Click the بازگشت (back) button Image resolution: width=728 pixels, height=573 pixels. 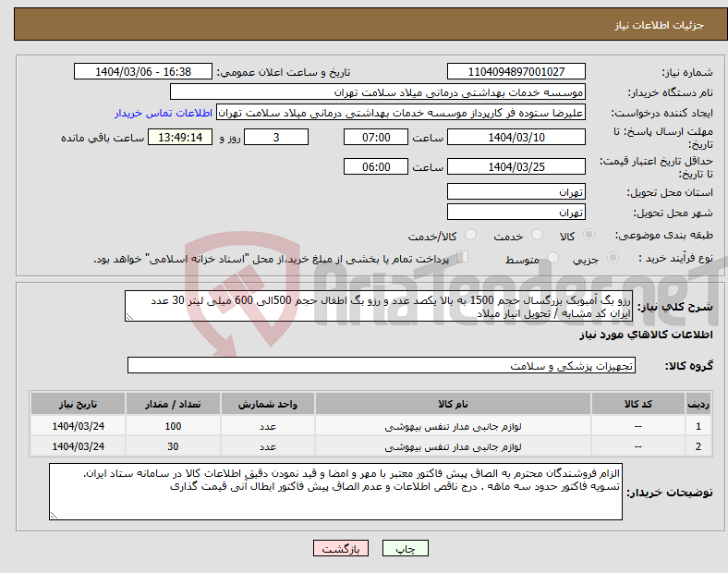pyautogui.click(x=341, y=548)
